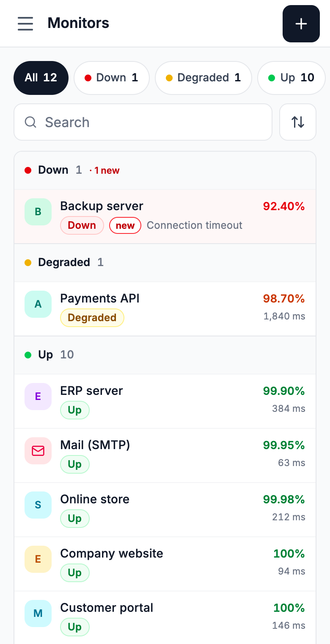This screenshot has width=330, height=644.
Task: Click the 99.90% uptime value
Action: [284, 391]
